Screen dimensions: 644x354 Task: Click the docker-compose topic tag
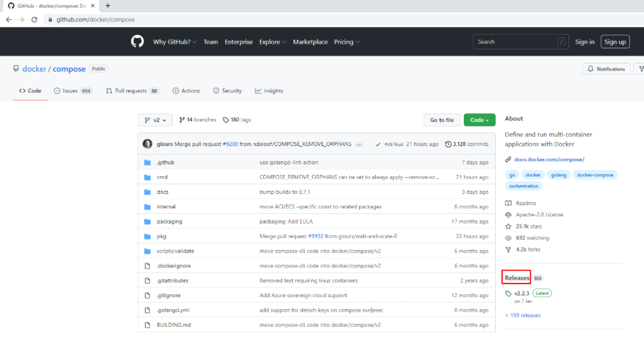coord(595,175)
